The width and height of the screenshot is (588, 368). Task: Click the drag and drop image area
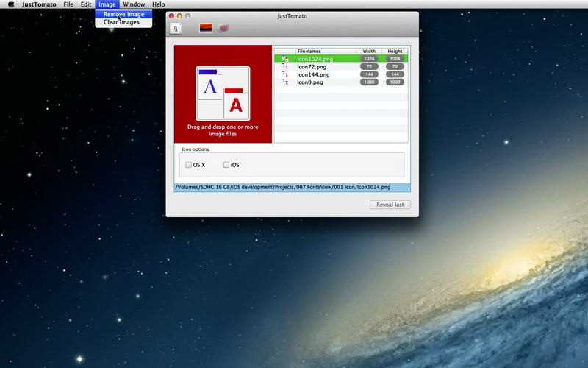click(223, 94)
